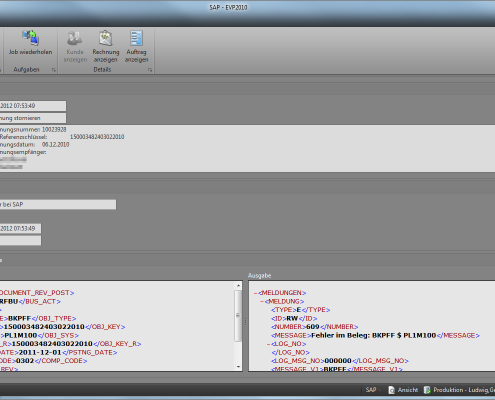Click the scroll down arrow of input pane

[x=238, y=367]
